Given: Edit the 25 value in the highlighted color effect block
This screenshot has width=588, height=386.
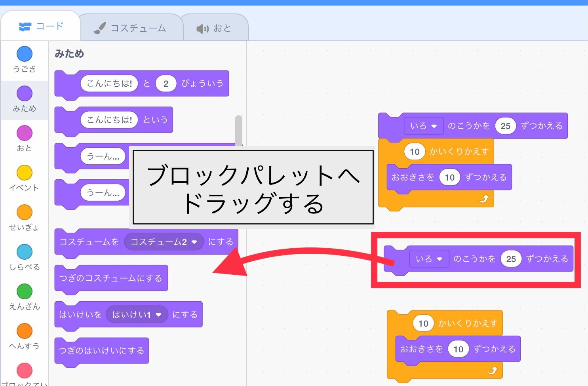Looking at the screenshot, I should 511,259.
